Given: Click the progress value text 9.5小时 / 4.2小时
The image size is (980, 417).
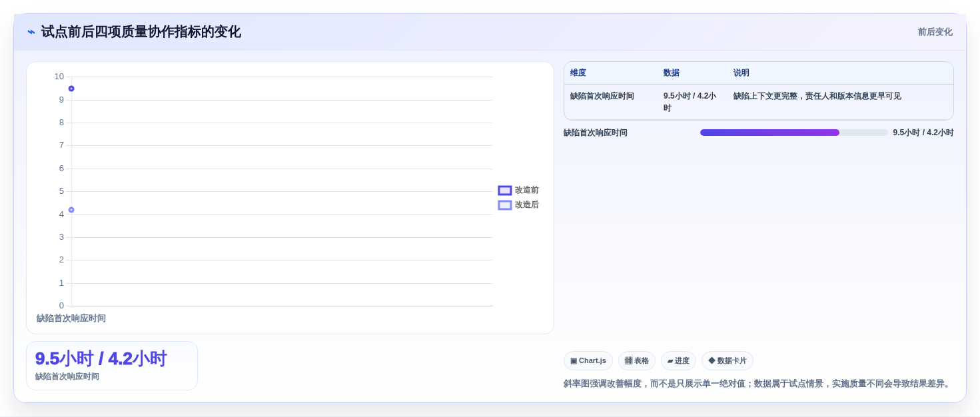Looking at the screenshot, I should pyautogui.click(x=923, y=133).
